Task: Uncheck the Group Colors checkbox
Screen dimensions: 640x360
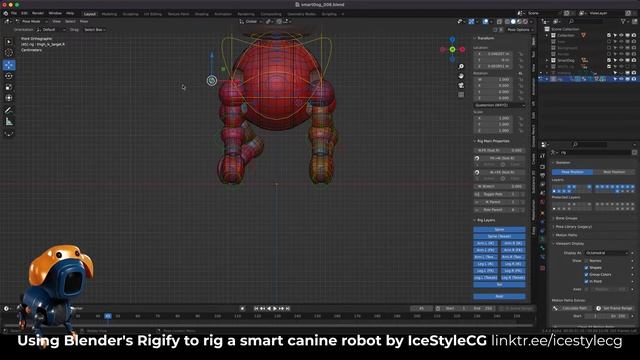Action: click(587, 275)
